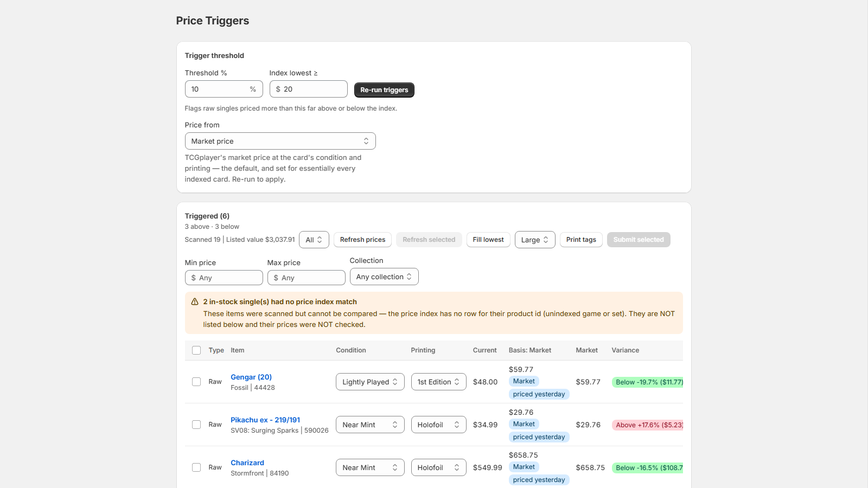
Task: Open the Pikachu ex - 219/191 link
Action: [x=265, y=420]
